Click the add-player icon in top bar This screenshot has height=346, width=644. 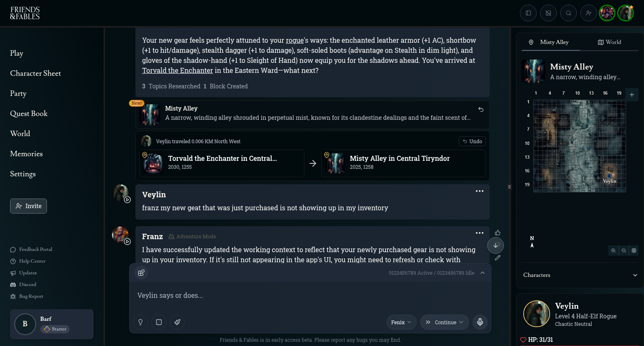(589, 13)
